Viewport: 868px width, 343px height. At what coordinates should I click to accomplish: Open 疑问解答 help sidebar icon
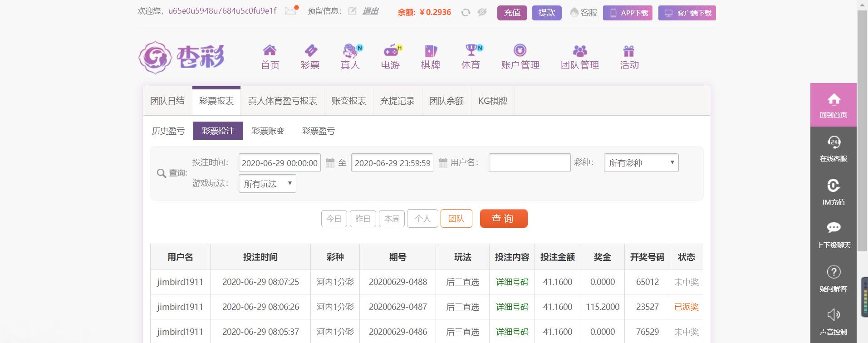[834, 279]
